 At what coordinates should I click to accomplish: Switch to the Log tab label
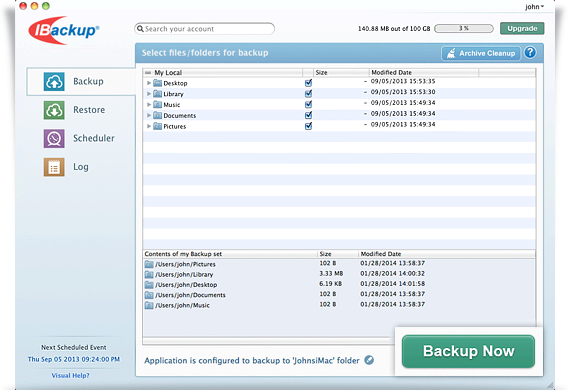pos(81,167)
